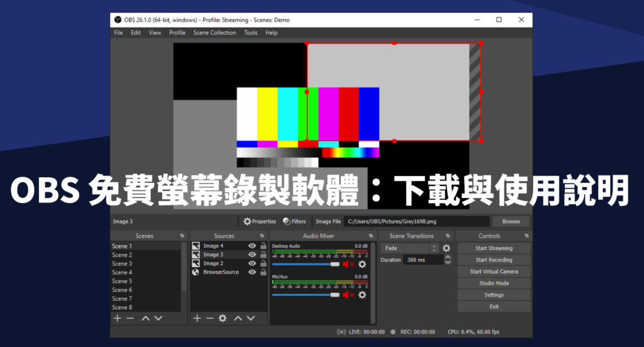Viewport: 644px width, 347px height.
Task: Open Fade transition properties gear
Action: [447, 248]
